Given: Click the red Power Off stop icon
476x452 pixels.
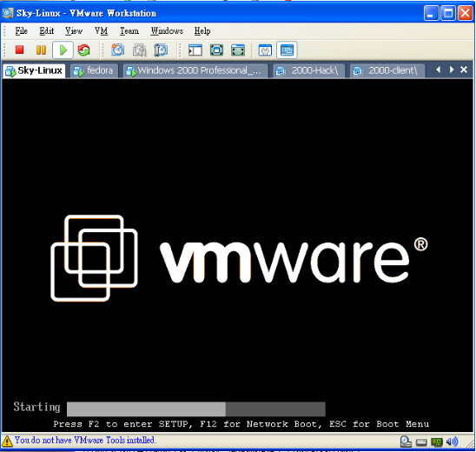Looking at the screenshot, I should pos(20,50).
